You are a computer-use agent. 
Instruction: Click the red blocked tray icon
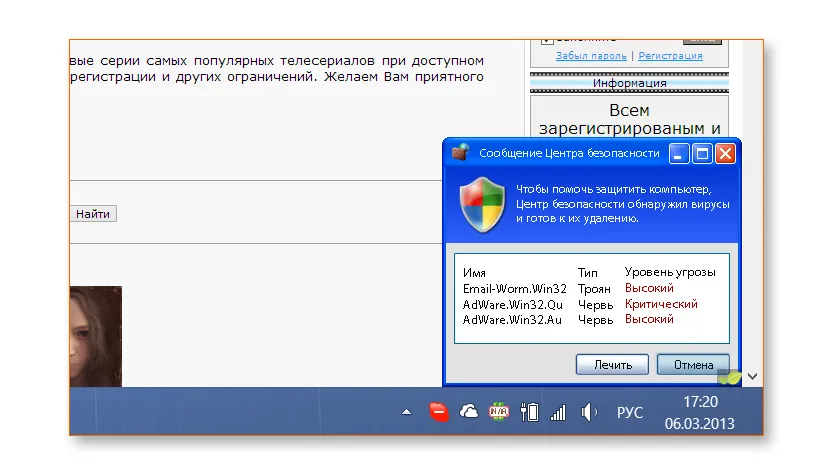pyautogui.click(x=438, y=412)
